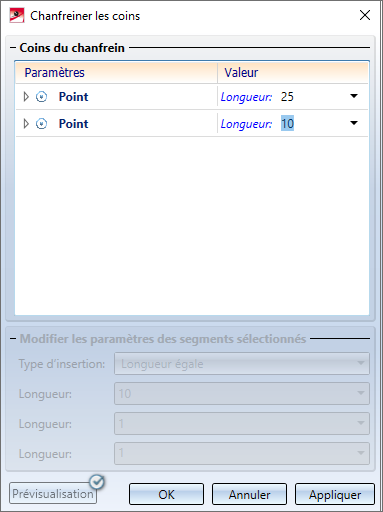Expand the first Point tree entry
Image resolution: width=383 pixels, height=512 pixels.
pos(26,97)
